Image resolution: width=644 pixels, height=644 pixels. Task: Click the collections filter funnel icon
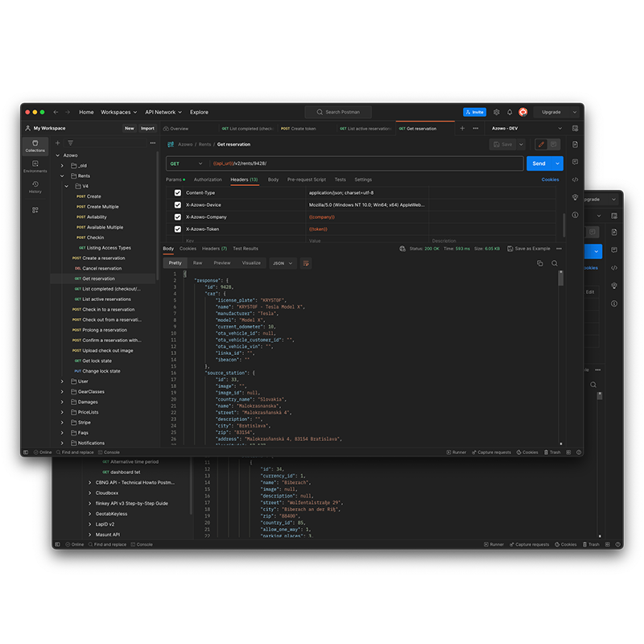pos(71,143)
